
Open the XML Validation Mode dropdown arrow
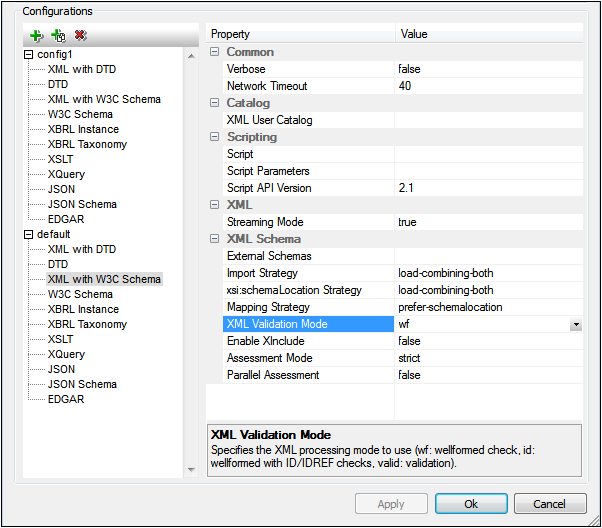click(x=576, y=325)
